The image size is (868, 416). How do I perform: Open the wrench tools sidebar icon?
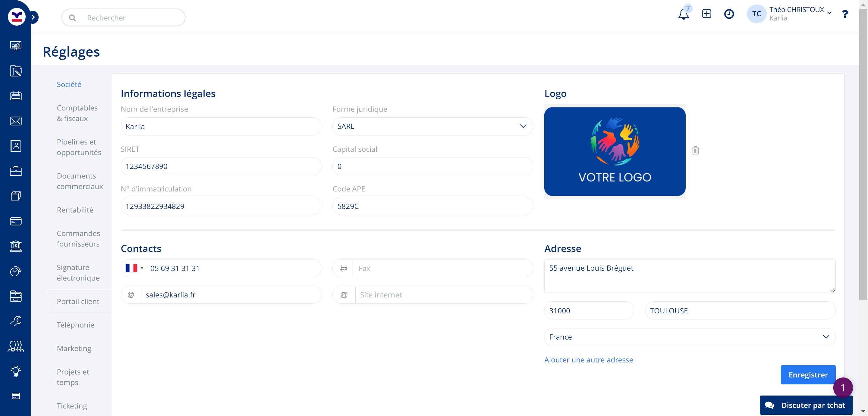click(15, 321)
